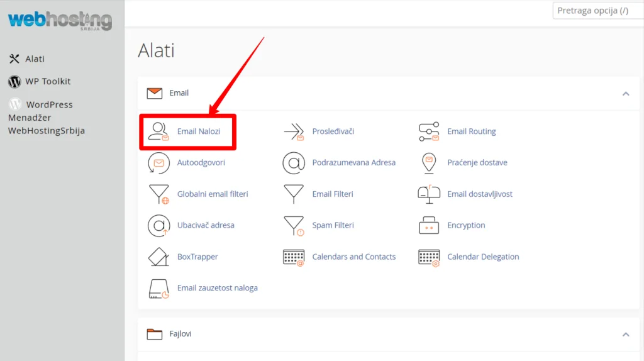Viewport: 644px width, 361px height.
Task: Click the WP Toolkit WordPress logo icon
Action: (14, 82)
